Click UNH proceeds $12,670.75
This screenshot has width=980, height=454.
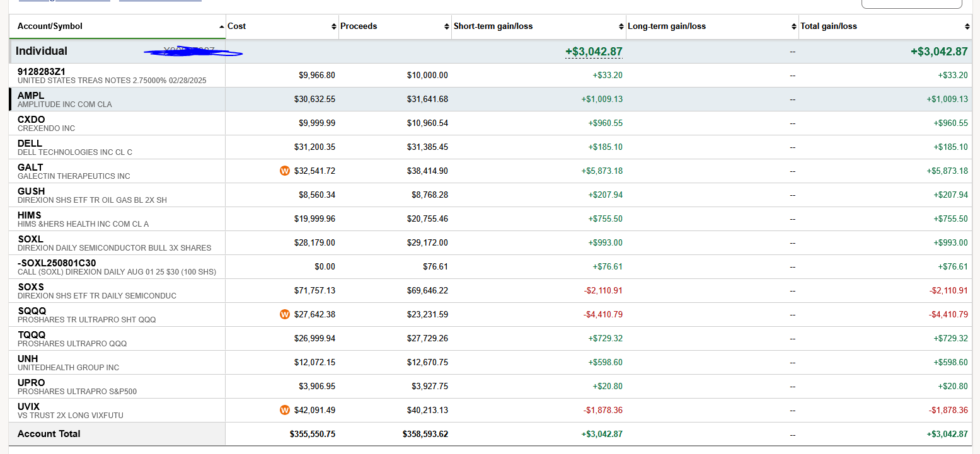click(x=427, y=362)
